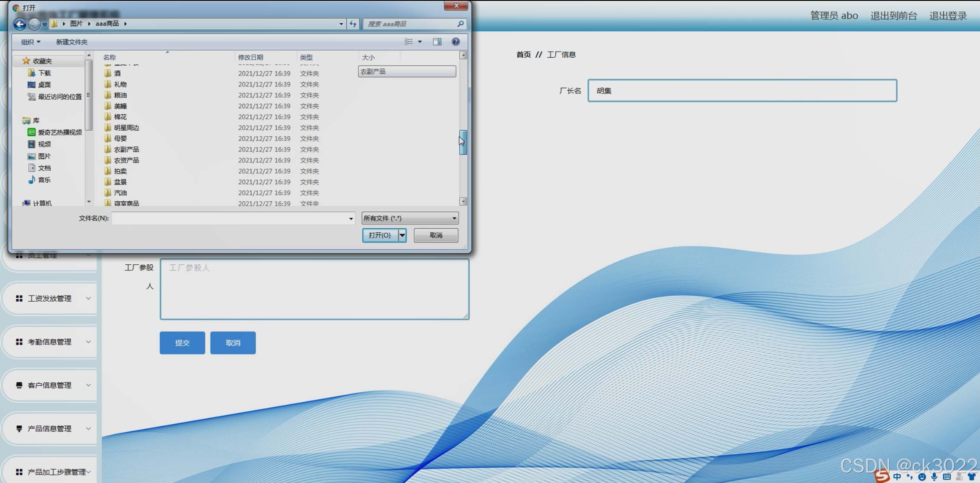
Task: Click the refresh icon beside address bar
Action: 353,24
